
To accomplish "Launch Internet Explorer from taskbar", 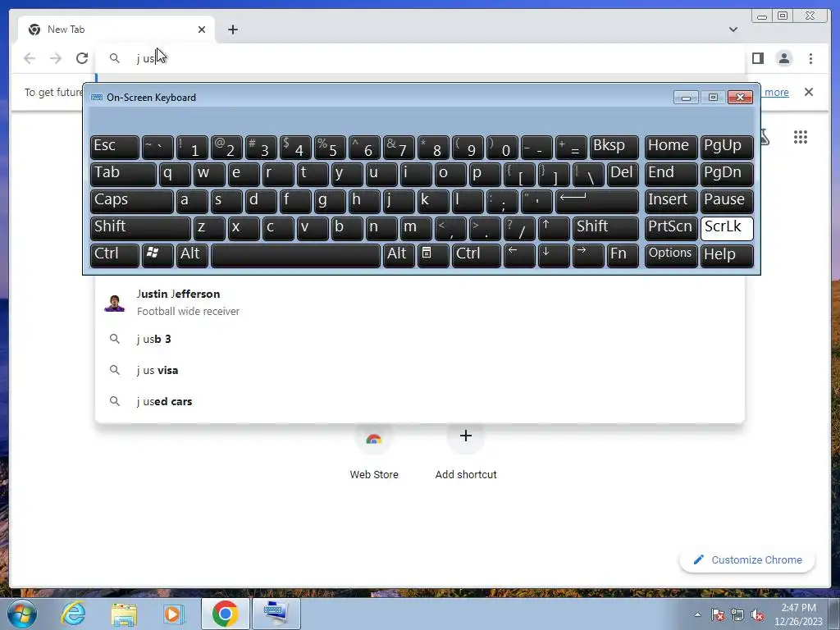I will coord(73,614).
